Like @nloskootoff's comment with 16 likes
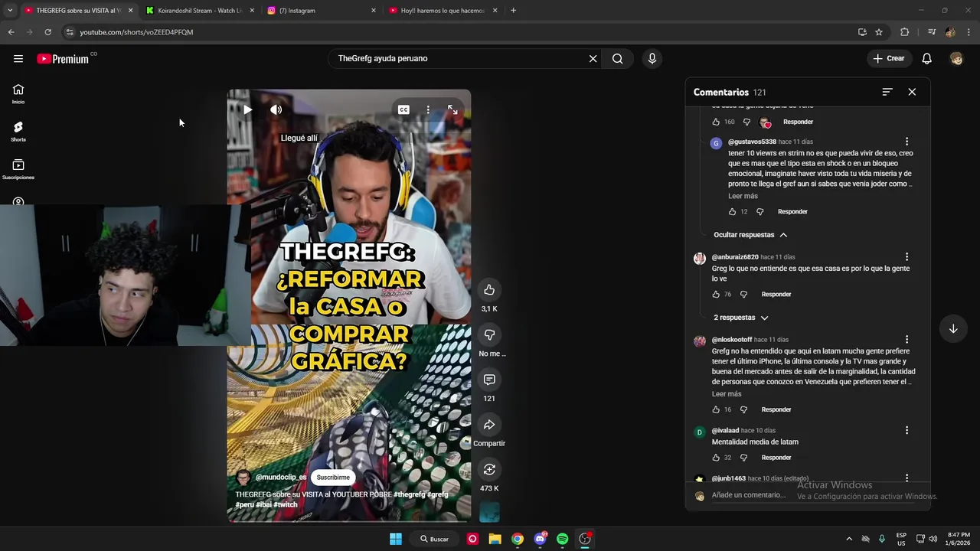The height and width of the screenshot is (551, 980). 716,410
